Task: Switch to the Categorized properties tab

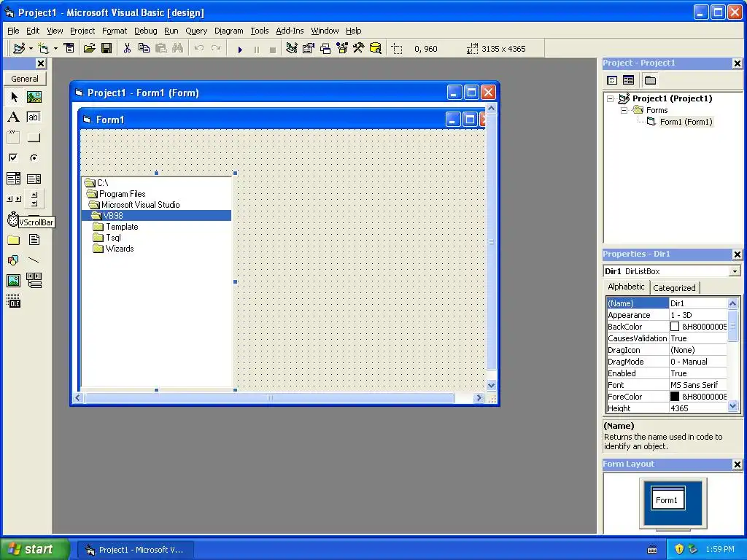Action: pos(674,287)
